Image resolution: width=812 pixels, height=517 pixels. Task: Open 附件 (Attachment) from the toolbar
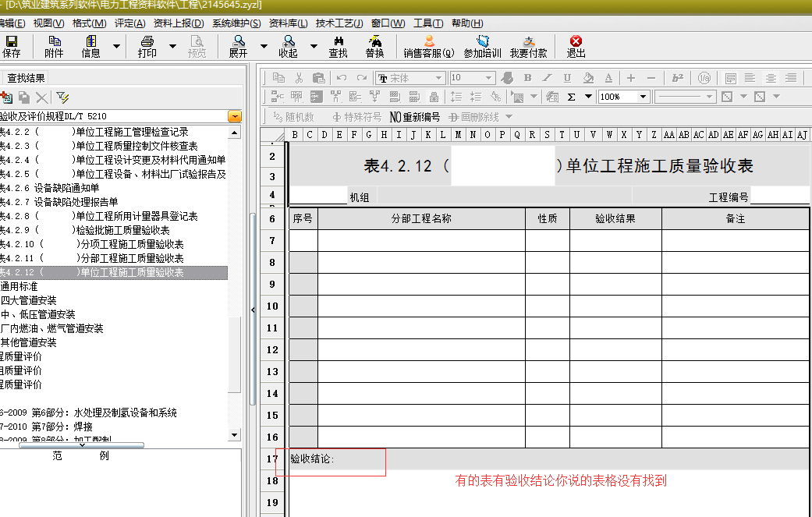pos(54,46)
